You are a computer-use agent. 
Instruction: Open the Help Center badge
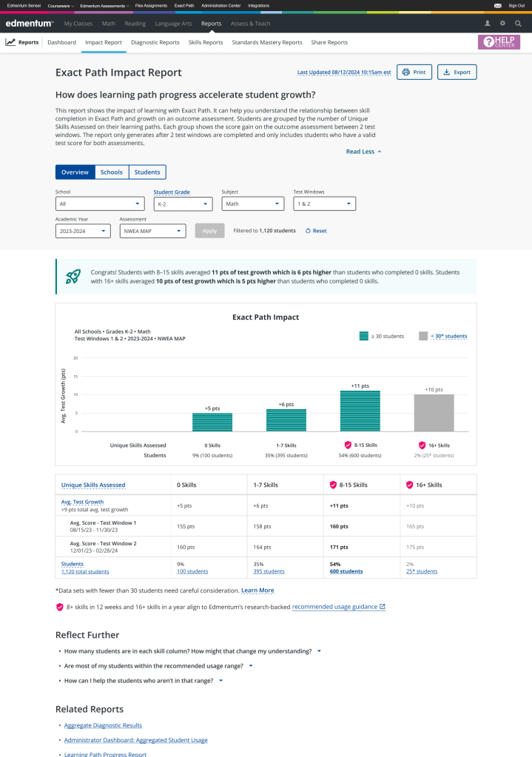tap(499, 42)
